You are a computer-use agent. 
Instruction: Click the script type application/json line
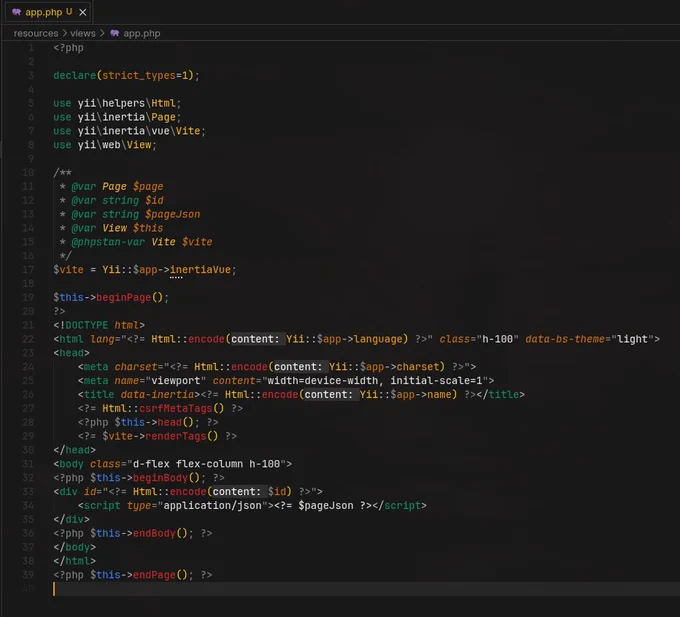coord(252,506)
